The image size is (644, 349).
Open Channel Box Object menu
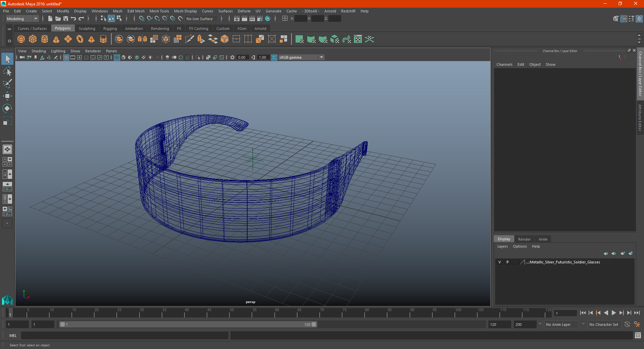coord(535,64)
